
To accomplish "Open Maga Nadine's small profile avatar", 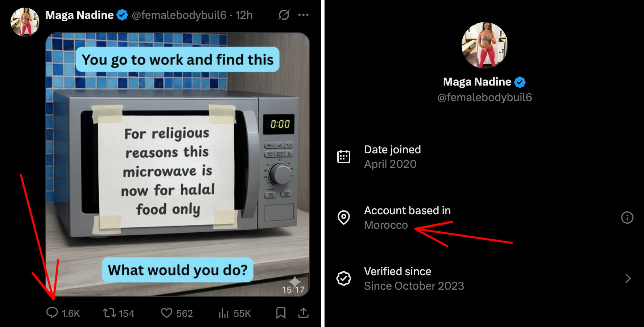I will click(25, 22).
